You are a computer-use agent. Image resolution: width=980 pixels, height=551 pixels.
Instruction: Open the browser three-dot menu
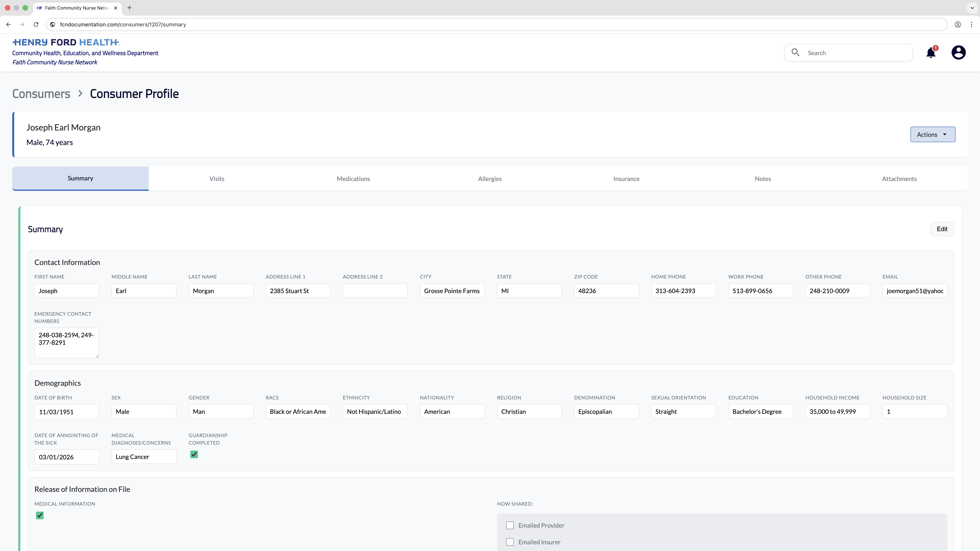[971, 24]
